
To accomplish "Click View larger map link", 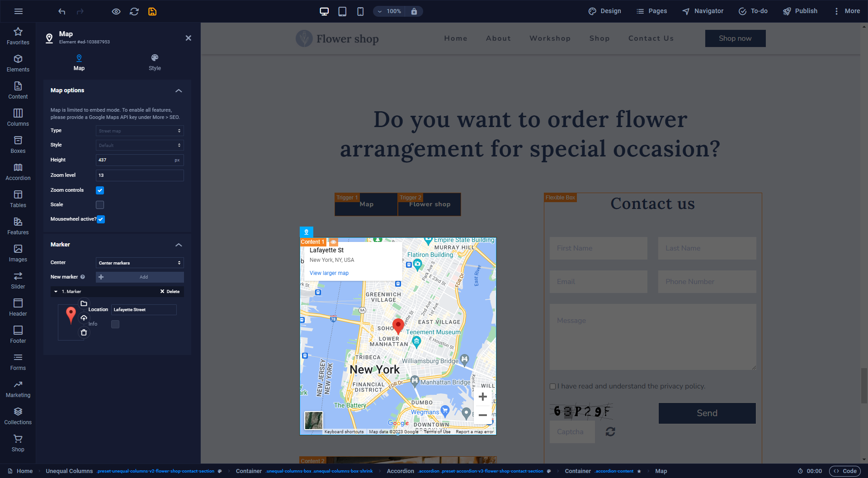I will [x=329, y=273].
